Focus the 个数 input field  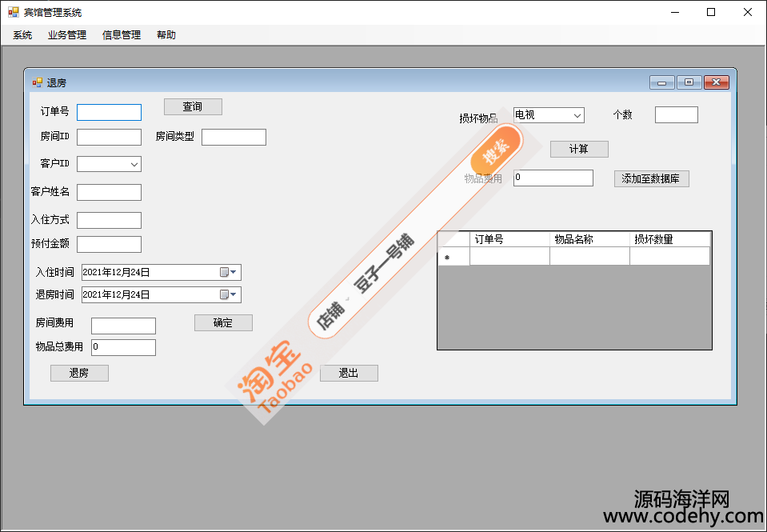tap(677, 115)
